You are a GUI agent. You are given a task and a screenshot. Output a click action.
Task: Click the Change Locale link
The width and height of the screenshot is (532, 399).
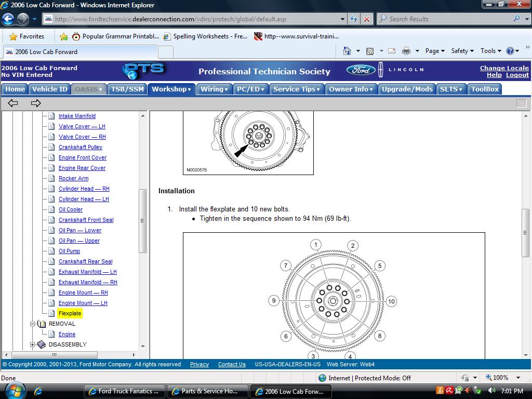point(504,68)
